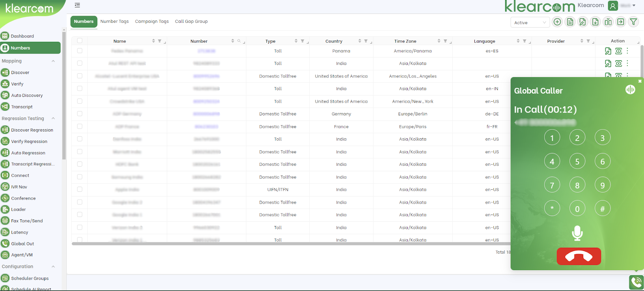Click the document list toolbar icon
644x291 pixels.
[570, 22]
